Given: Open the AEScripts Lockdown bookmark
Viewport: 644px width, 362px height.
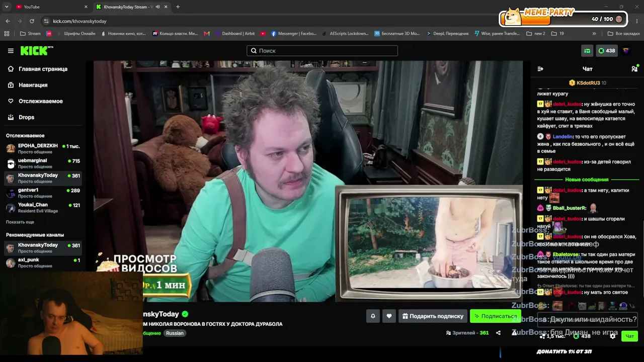Looking at the screenshot, I should [345, 34].
